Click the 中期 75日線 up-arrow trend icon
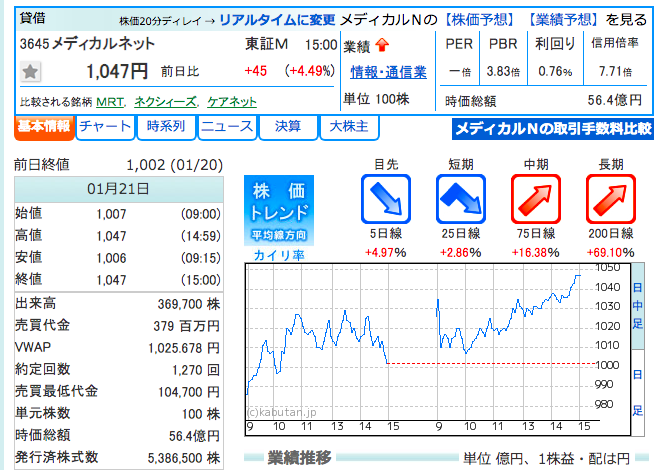The image size is (659, 470). 536,199
